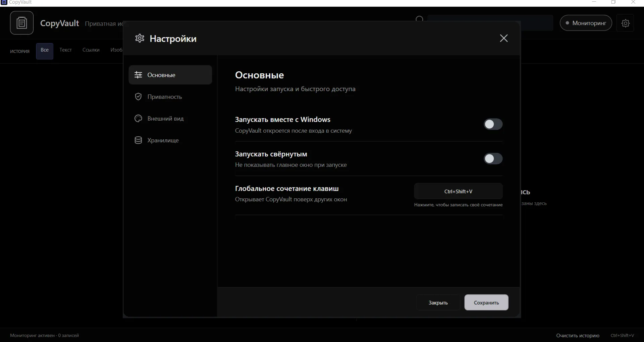
Task: Click the Нажмите, чтобы записать своё сочетание hint
Action: point(458,205)
